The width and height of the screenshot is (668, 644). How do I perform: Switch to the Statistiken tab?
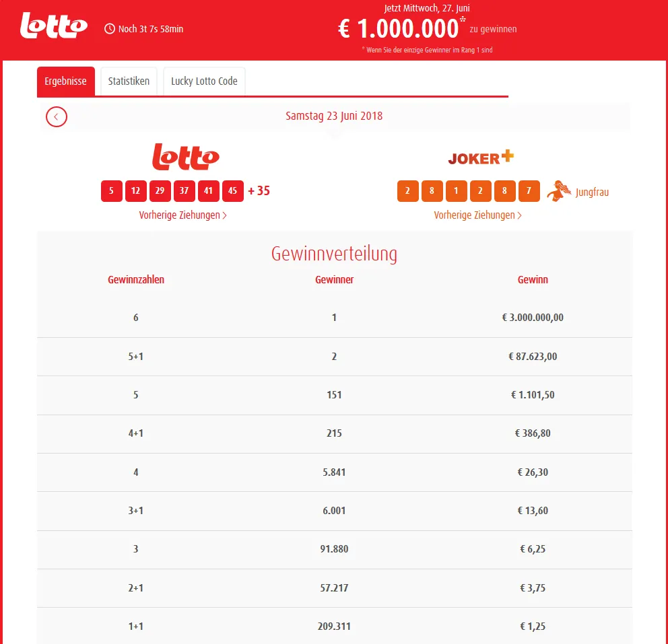click(129, 81)
